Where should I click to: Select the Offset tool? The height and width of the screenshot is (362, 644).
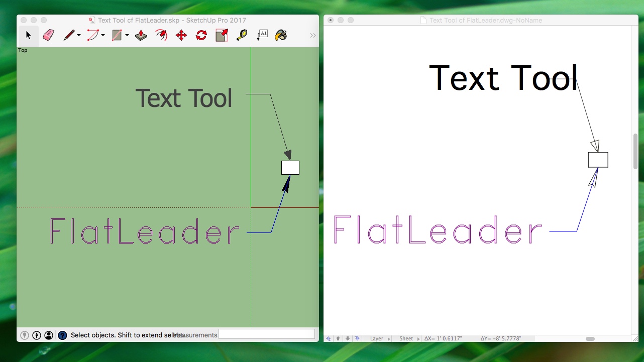(161, 35)
